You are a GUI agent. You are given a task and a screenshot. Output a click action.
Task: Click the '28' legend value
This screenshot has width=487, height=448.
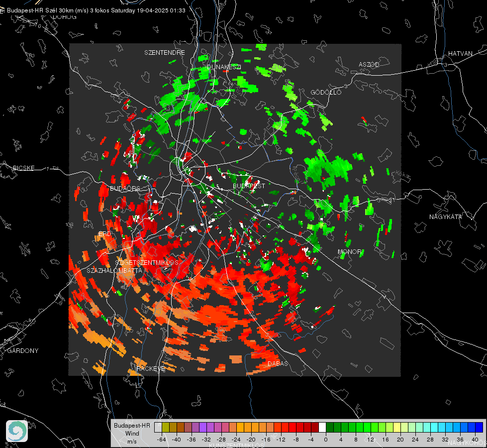click(430, 440)
